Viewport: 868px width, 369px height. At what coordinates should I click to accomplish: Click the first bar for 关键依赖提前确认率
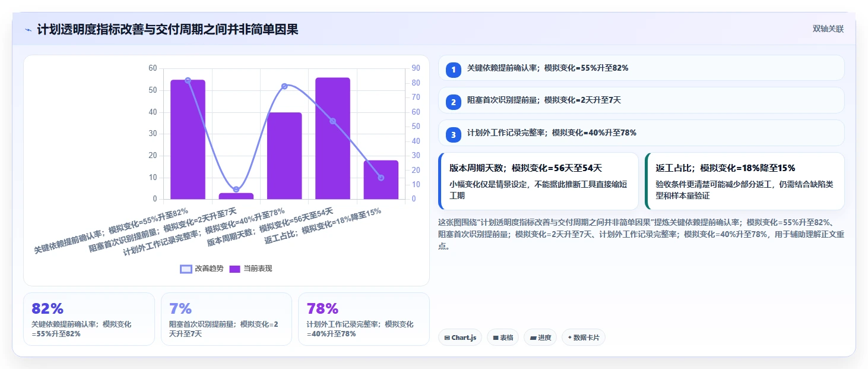pos(188,140)
